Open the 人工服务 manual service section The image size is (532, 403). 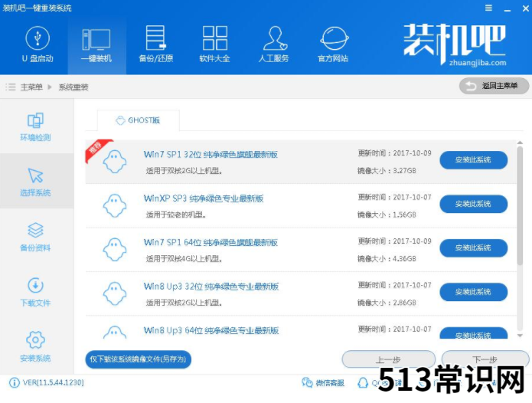(274, 44)
